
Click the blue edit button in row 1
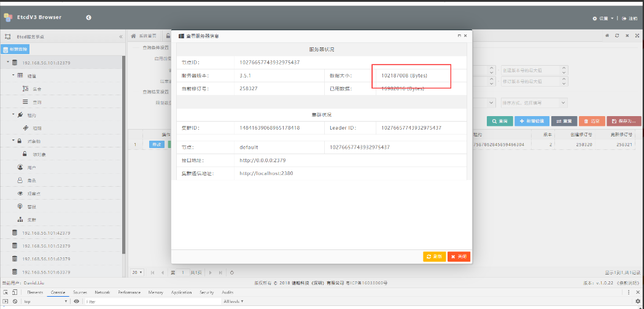pos(157,144)
